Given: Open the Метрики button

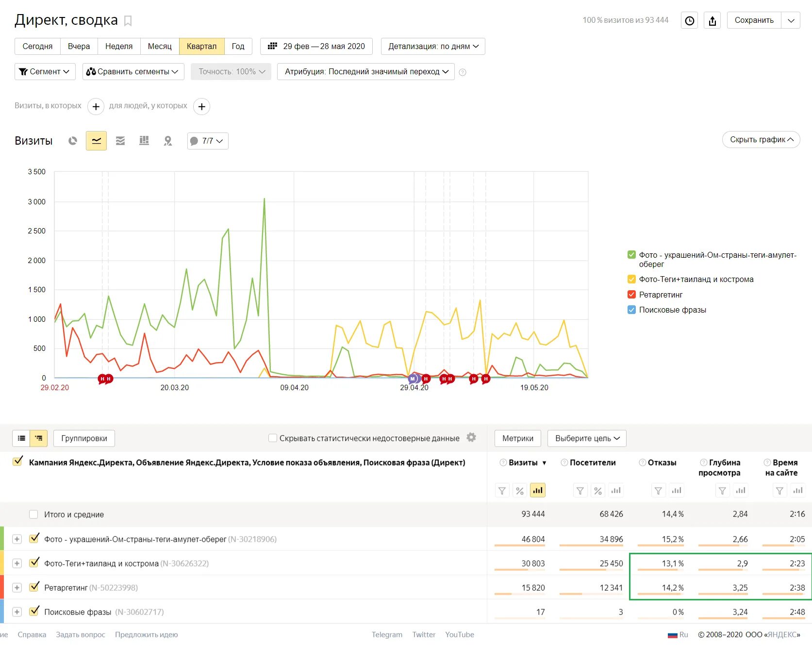Looking at the screenshot, I should [517, 438].
